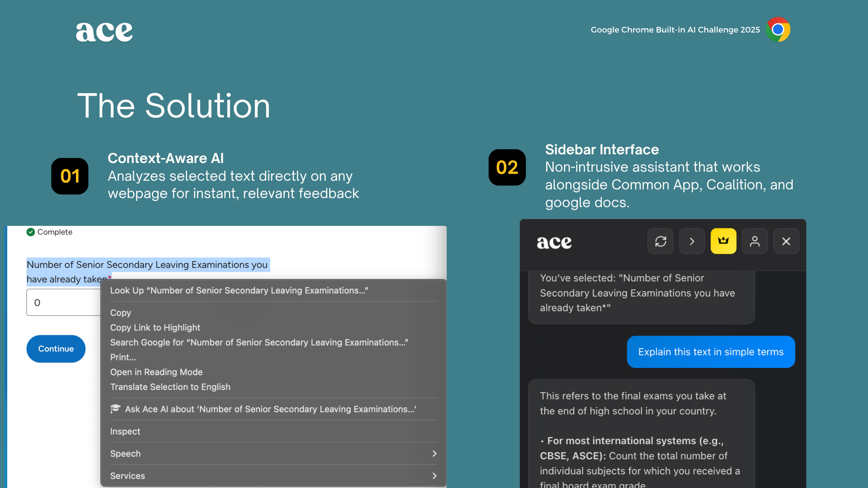Click the examinations number input field
Image resolution: width=868 pixels, height=488 pixels.
click(x=63, y=303)
